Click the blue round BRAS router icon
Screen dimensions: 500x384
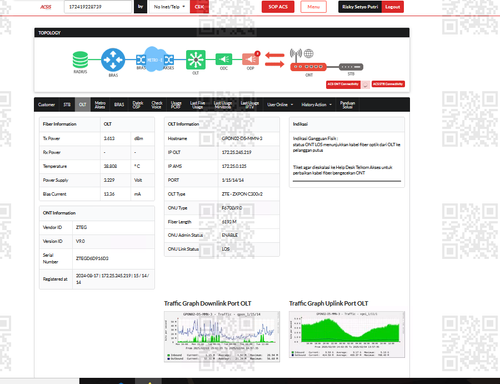click(113, 60)
